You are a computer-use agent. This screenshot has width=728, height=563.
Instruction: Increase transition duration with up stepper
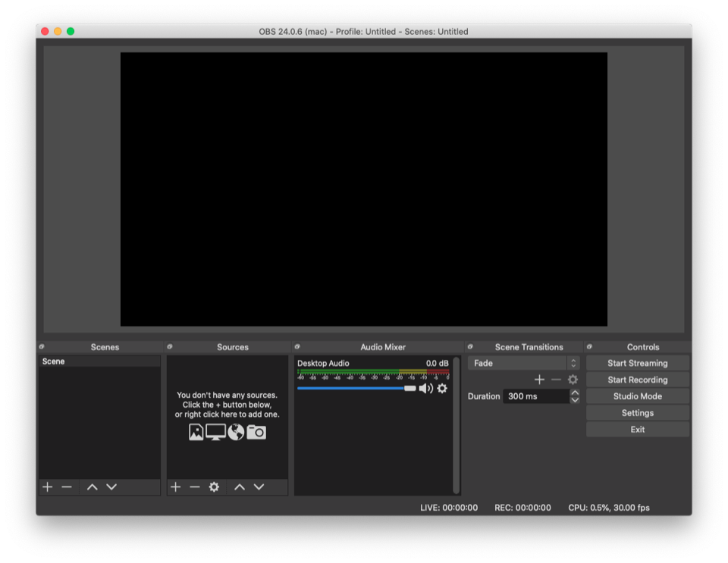(x=575, y=393)
